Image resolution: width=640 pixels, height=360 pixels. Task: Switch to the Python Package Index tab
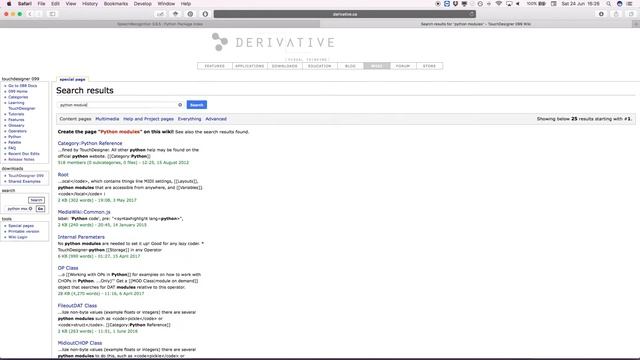pyautogui.click(x=160, y=24)
